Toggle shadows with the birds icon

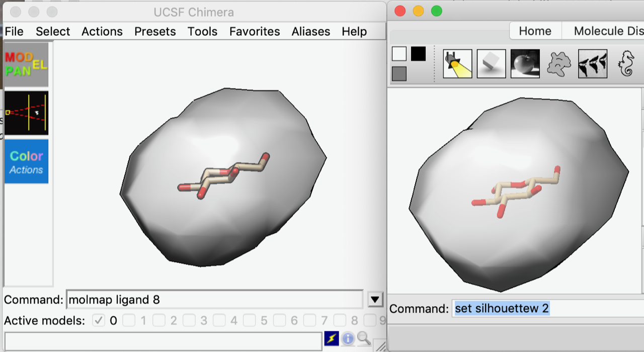592,63
